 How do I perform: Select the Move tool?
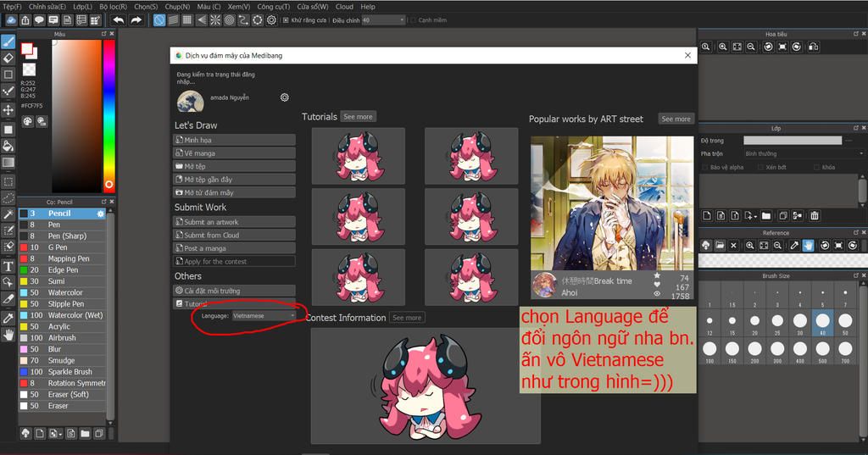point(8,109)
